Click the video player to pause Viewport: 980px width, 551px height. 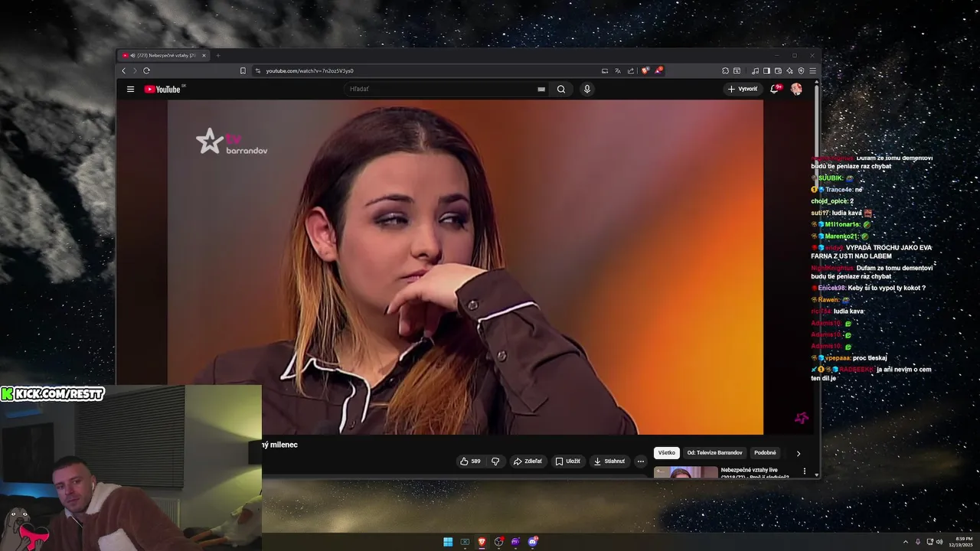click(465, 267)
